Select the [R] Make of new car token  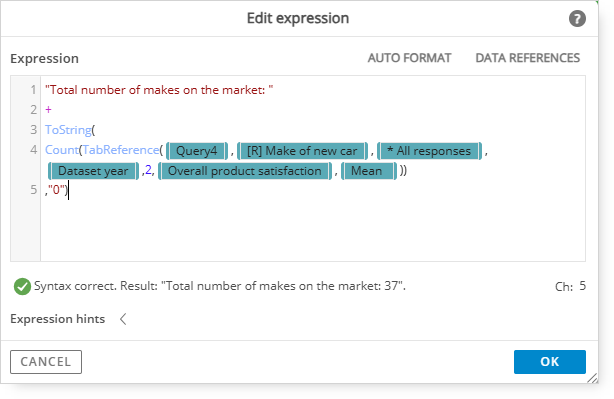(302, 151)
